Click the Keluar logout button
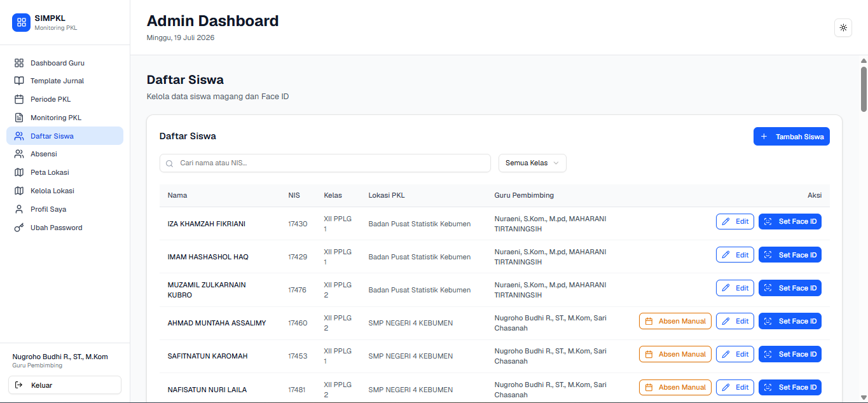 click(65, 385)
